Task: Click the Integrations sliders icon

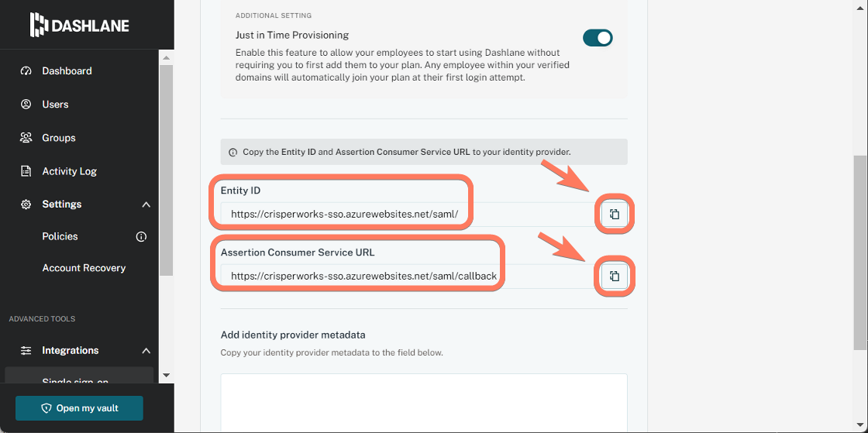Action: [x=26, y=351]
